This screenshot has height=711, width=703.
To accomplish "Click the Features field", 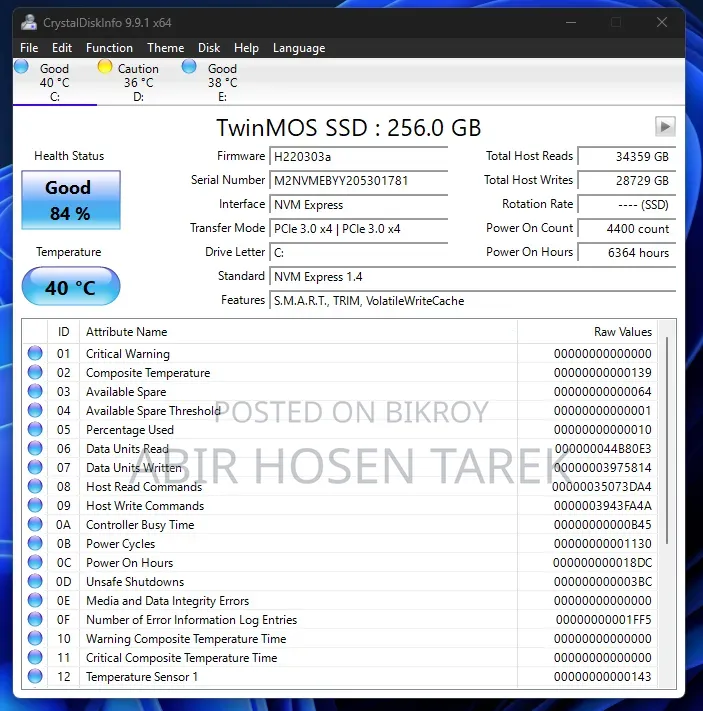I will (x=473, y=301).
